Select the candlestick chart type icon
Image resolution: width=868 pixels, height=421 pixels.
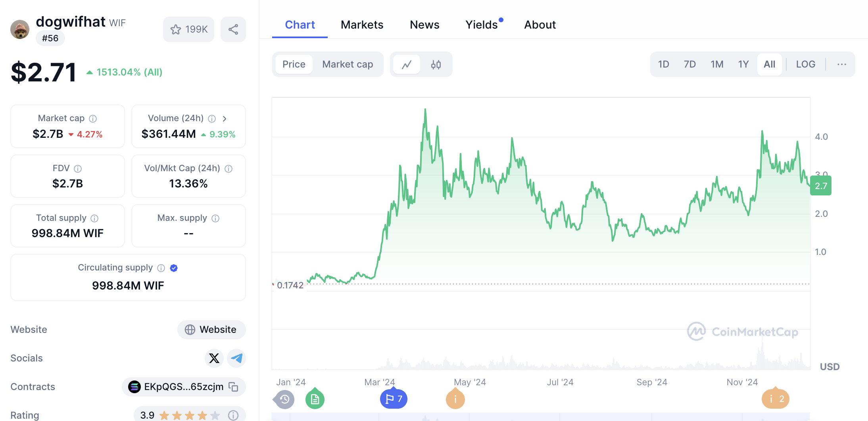coord(436,64)
